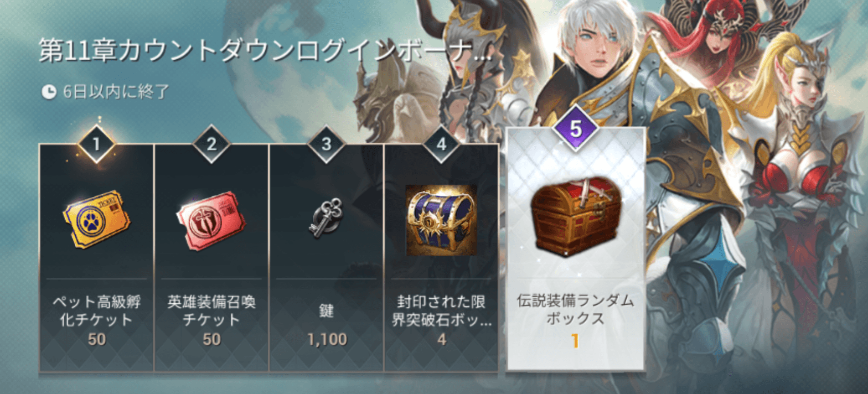Viewport: 868px width, 394px height.
Task: Select the purple day 5 diamond badge
Action: point(576,129)
